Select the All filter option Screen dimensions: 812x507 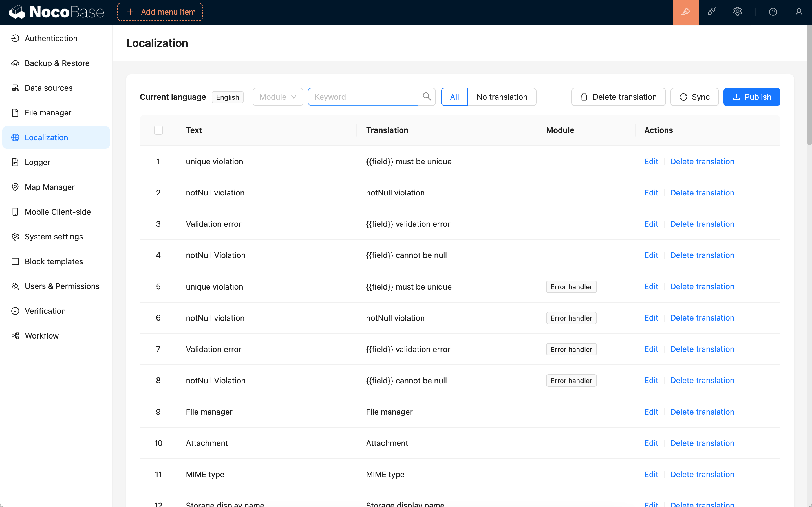point(454,97)
